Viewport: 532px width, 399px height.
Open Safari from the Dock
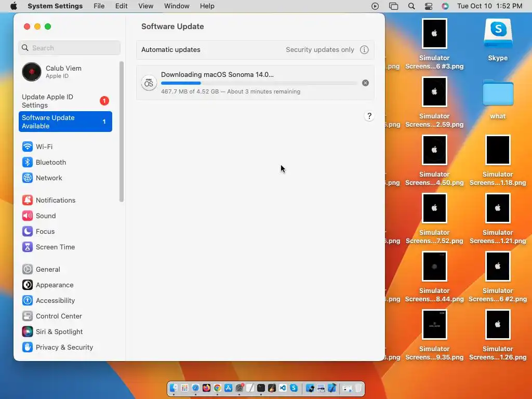pyautogui.click(x=195, y=388)
